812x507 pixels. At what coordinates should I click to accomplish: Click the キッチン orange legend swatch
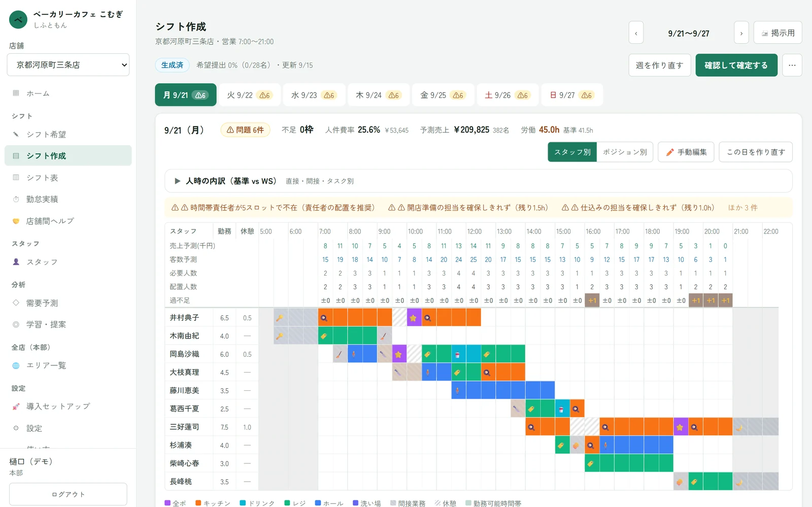click(x=198, y=503)
